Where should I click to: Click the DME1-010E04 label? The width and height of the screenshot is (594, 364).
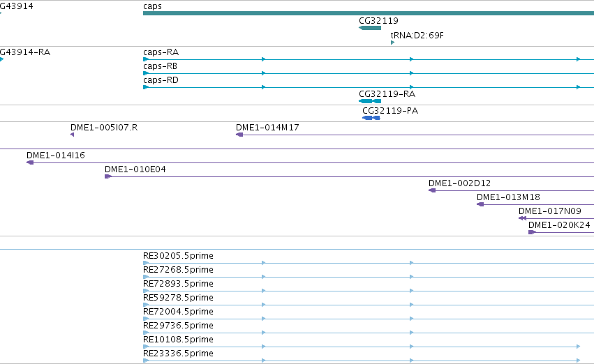[135, 169]
